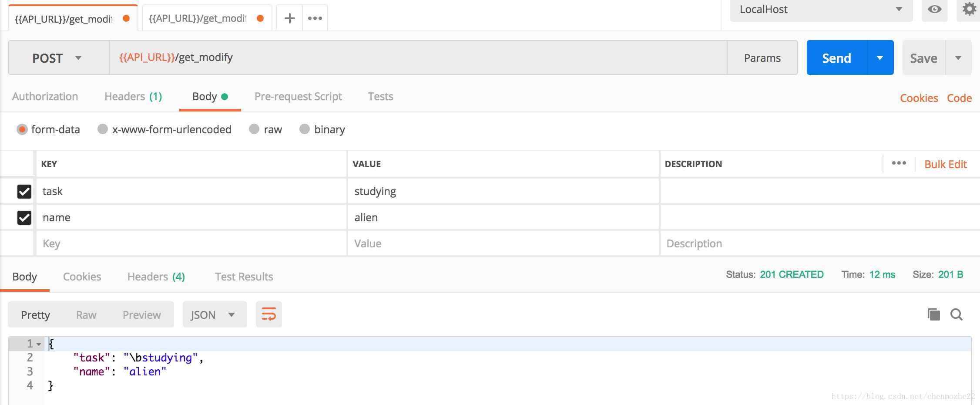980x405 pixels.
Task: Choose x-www-form-urlencoded body type
Action: (x=103, y=129)
